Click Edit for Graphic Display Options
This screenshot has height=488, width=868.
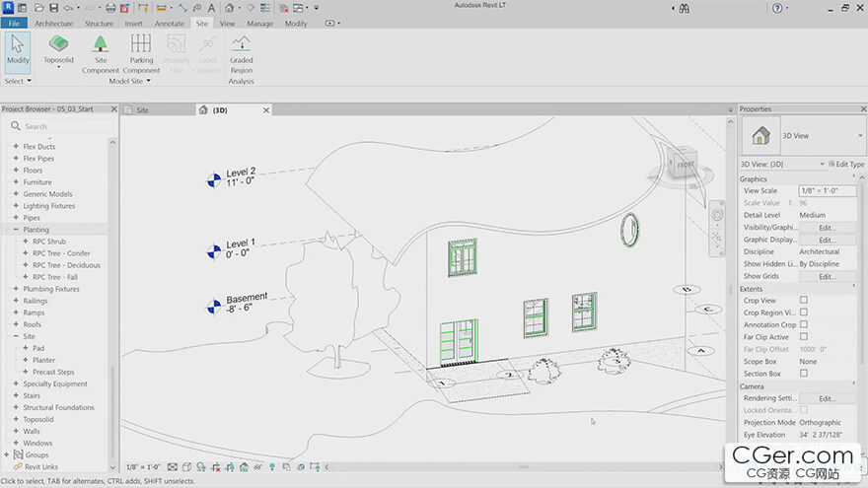[827, 240]
